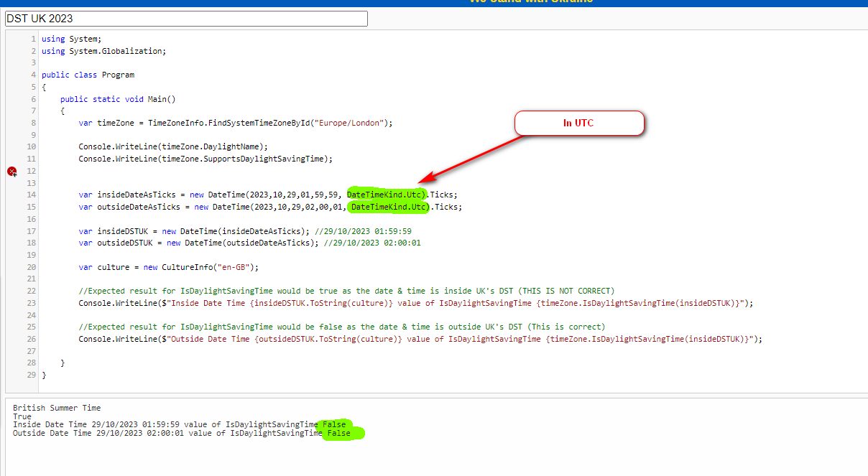Screen dimensions: 868x476
Task: Click line number 12 in the gutter
Action: click(x=30, y=171)
